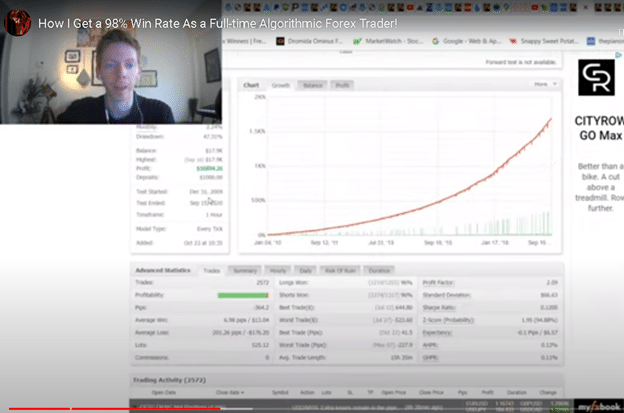Switch to the Profit chart tab

pos(341,85)
